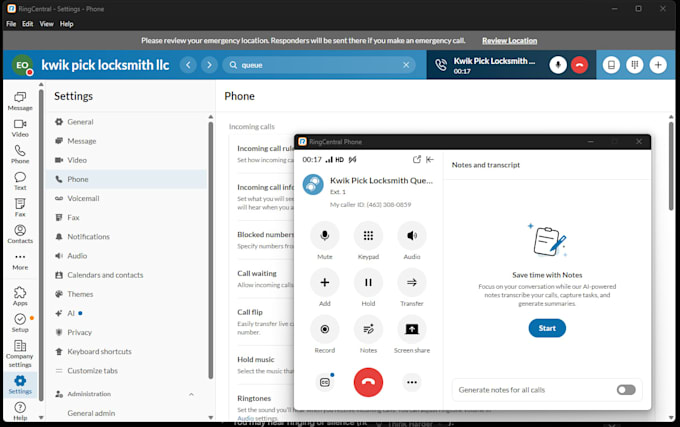Select General in Settings list
Screen dimensions: 680x427
click(x=126, y=122)
